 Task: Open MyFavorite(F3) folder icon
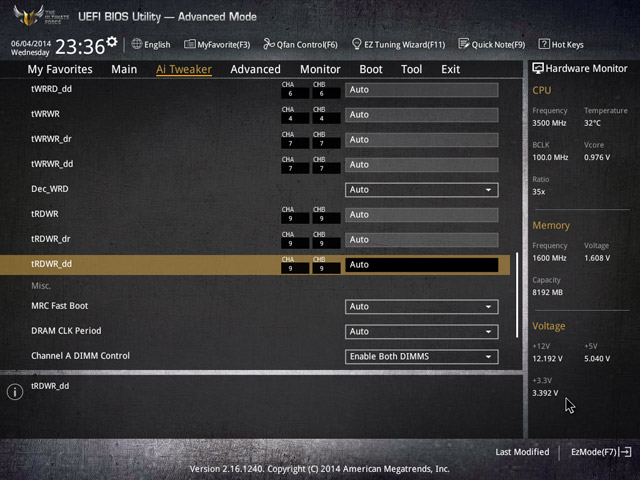point(189,44)
